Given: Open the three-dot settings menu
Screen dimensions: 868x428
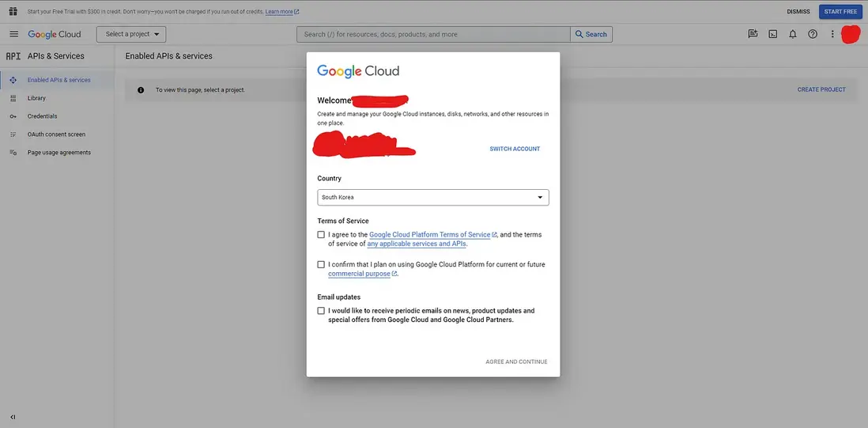Looking at the screenshot, I should coord(832,34).
